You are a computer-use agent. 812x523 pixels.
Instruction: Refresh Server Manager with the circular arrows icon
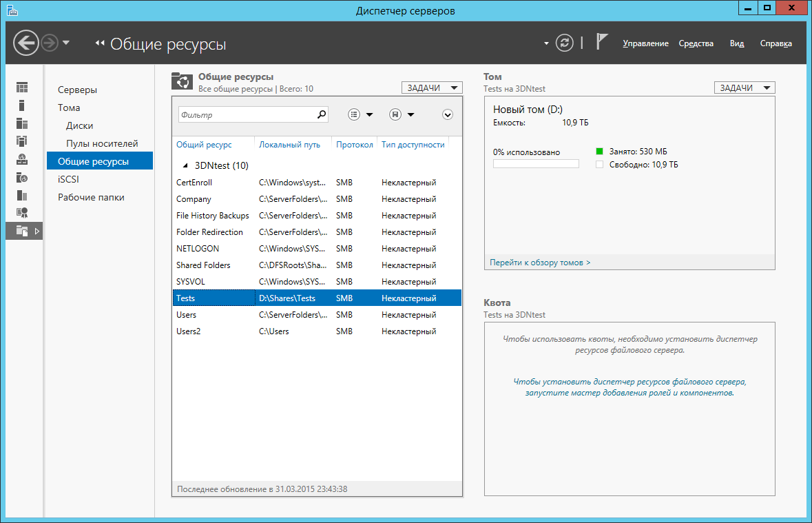[564, 43]
